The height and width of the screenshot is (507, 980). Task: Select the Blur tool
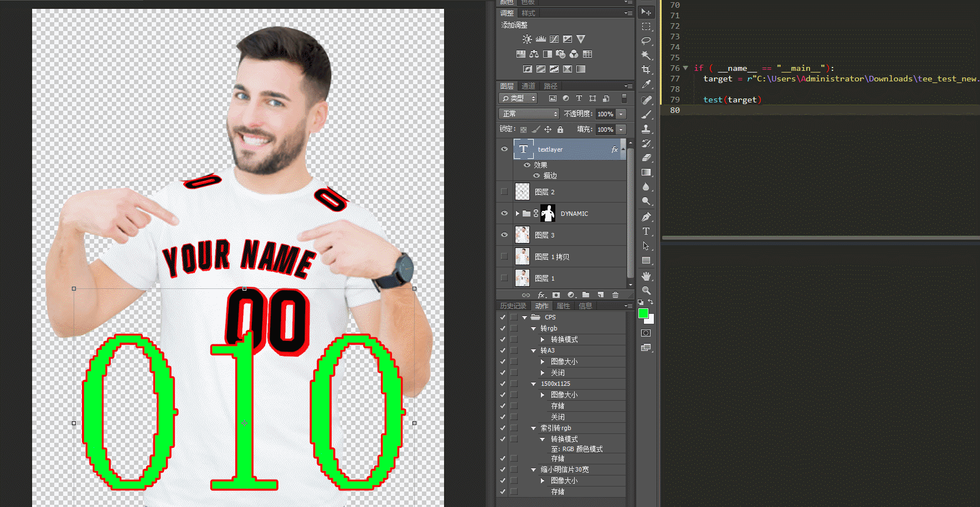click(x=646, y=187)
